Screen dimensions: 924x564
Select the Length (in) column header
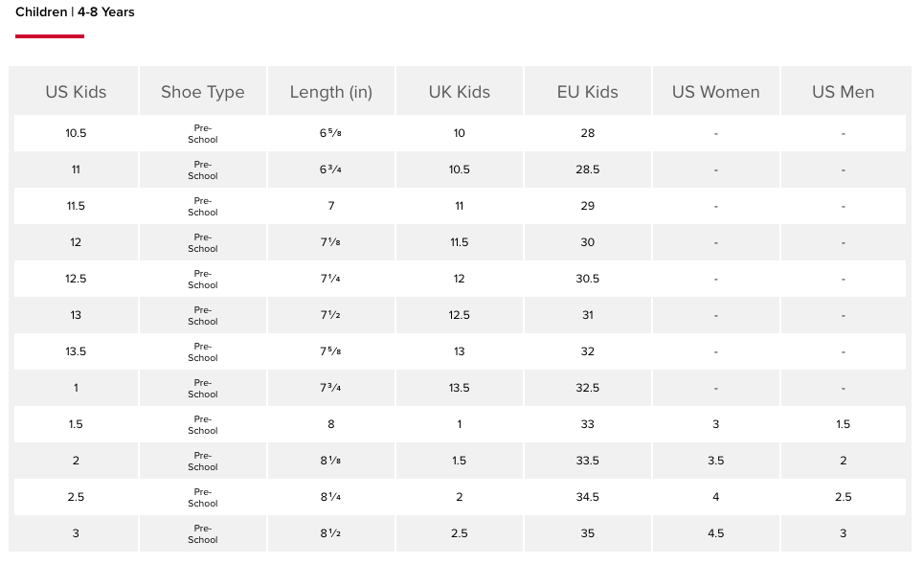(x=331, y=92)
